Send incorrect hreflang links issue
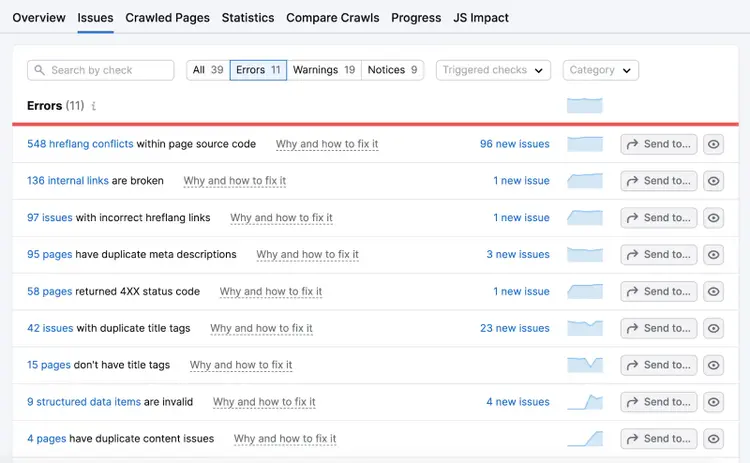Viewport: 750px width, 463px height. coord(659,218)
